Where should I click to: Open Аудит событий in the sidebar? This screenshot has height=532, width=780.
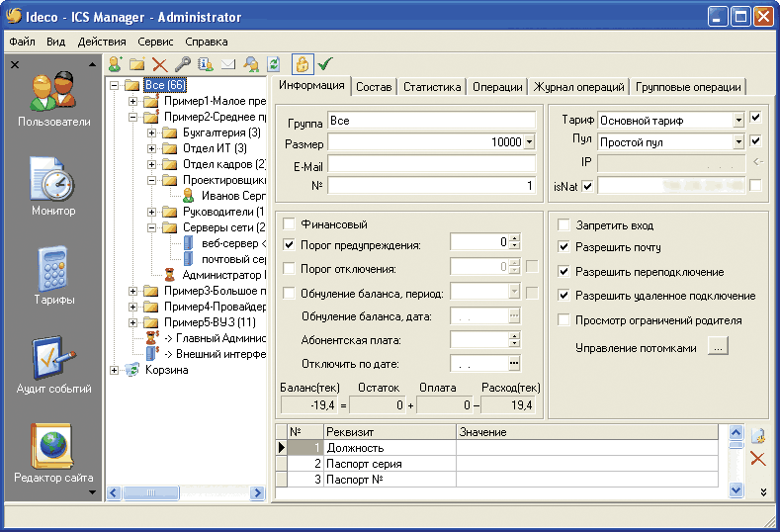click(x=52, y=363)
